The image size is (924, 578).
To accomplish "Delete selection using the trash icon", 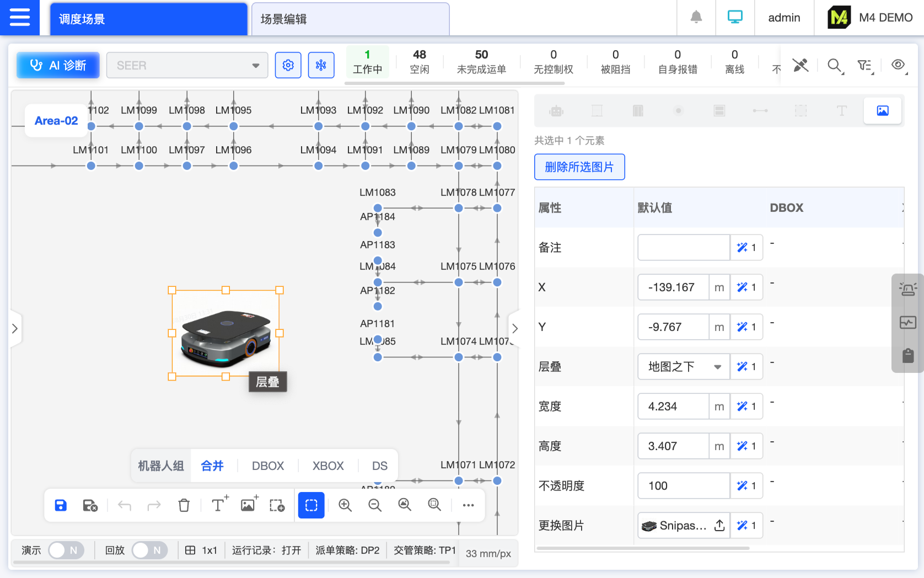I will 184,505.
